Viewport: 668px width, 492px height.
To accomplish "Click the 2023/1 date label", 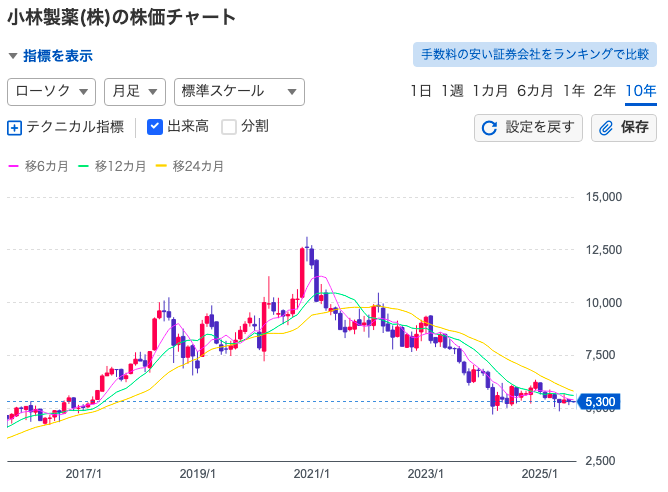I will tap(425, 474).
